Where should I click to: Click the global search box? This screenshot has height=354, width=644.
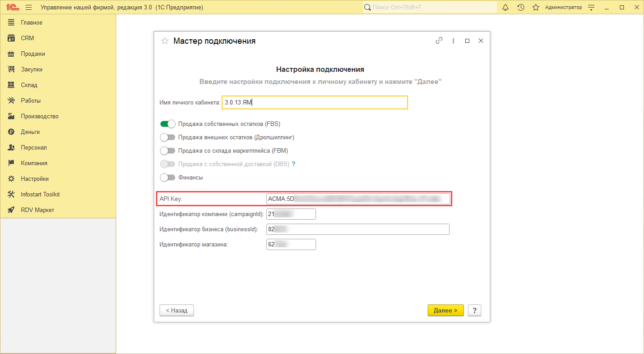click(x=429, y=7)
